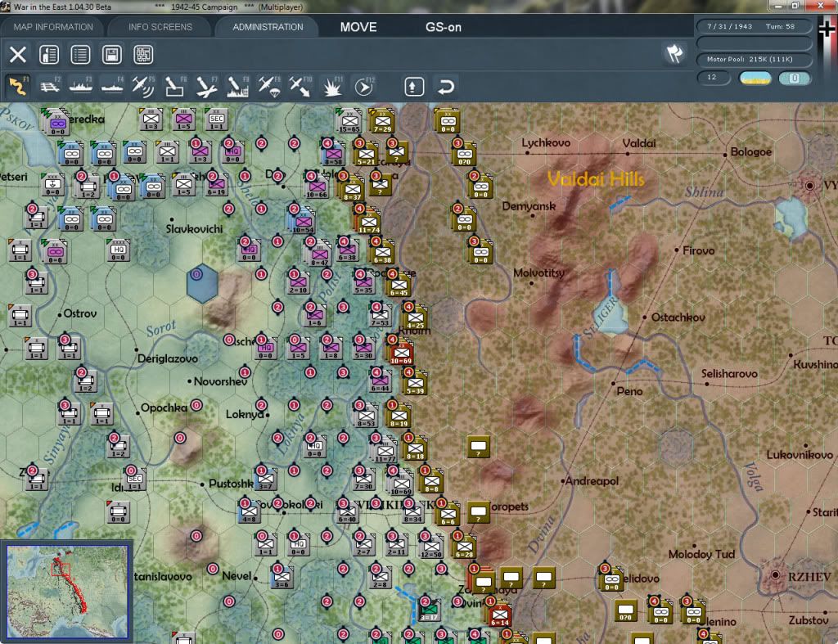Select the red 6=14 unit counter
Screen dimensions: 838x644
tap(500, 615)
